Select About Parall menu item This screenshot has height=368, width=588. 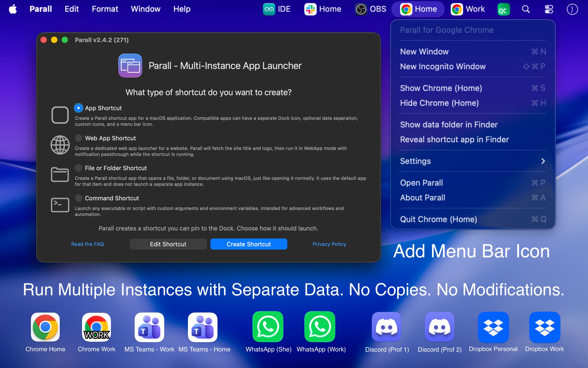pyautogui.click(x=473, y=198)
